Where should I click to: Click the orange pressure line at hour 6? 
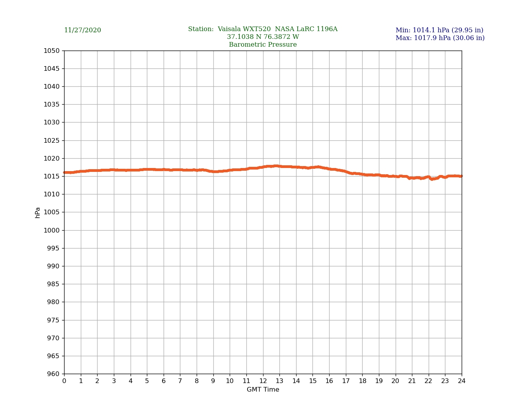tap(164, 170)
